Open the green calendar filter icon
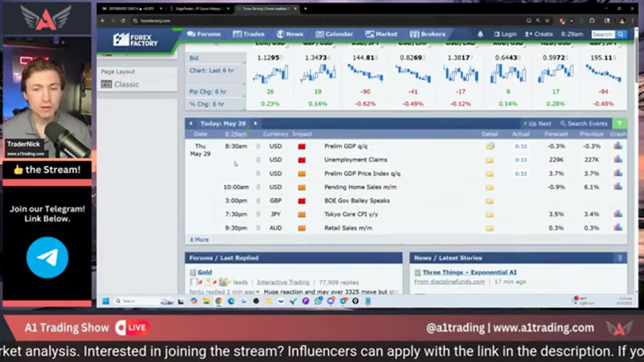This screenshot has width=644, height=362. pyautogui.click(x=619, y=123)
